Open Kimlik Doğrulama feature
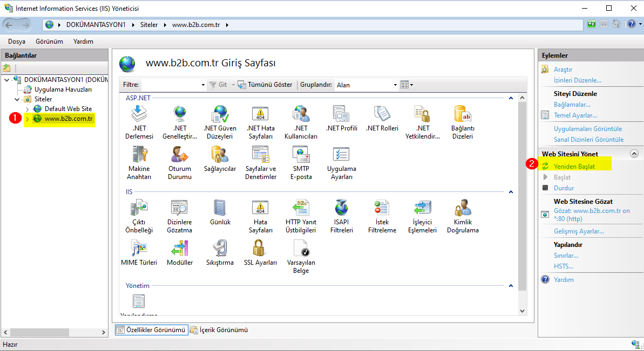 (x=463, y=216)
